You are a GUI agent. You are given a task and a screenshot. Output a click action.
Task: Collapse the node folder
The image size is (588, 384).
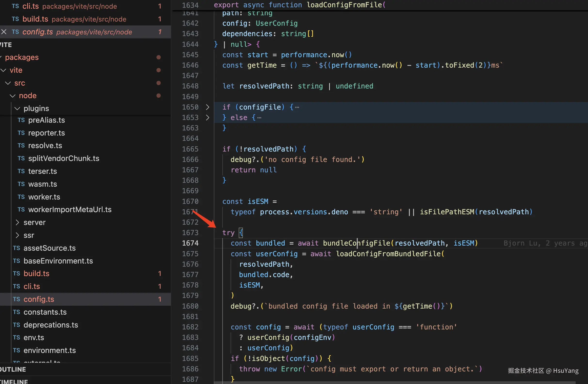tap(13, 96)
